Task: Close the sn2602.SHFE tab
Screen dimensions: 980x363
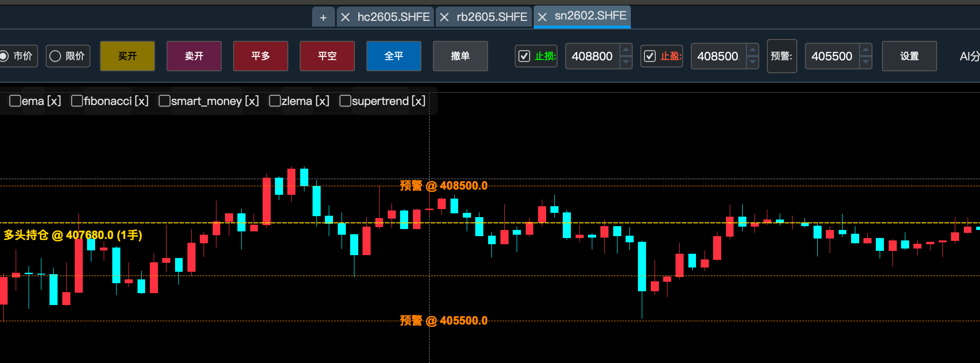Action: [x=542, y=18]
